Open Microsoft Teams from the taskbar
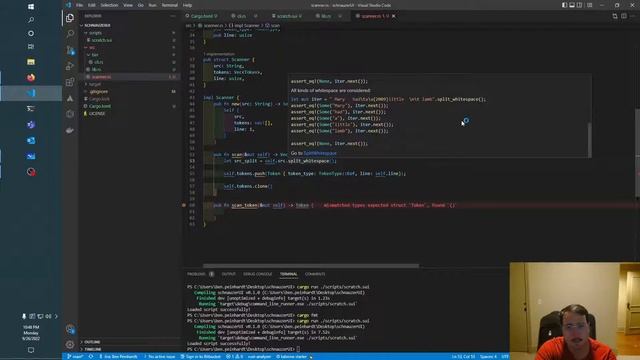This screenshot has height=360, width=640. tap(31, 124)
